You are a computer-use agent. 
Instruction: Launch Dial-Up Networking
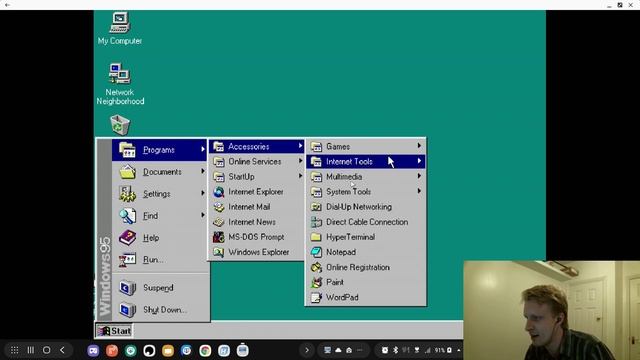coord(366,207)
